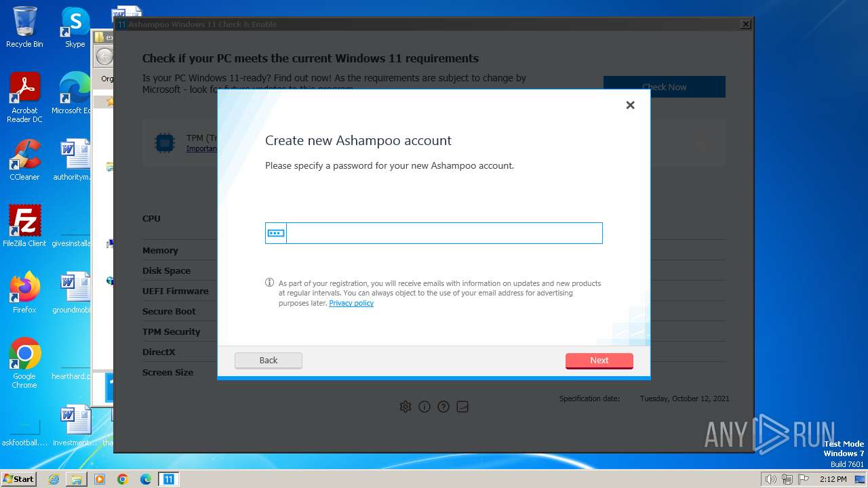
Task: Open the media player taskbar icon
Action: tap(100, 479)
